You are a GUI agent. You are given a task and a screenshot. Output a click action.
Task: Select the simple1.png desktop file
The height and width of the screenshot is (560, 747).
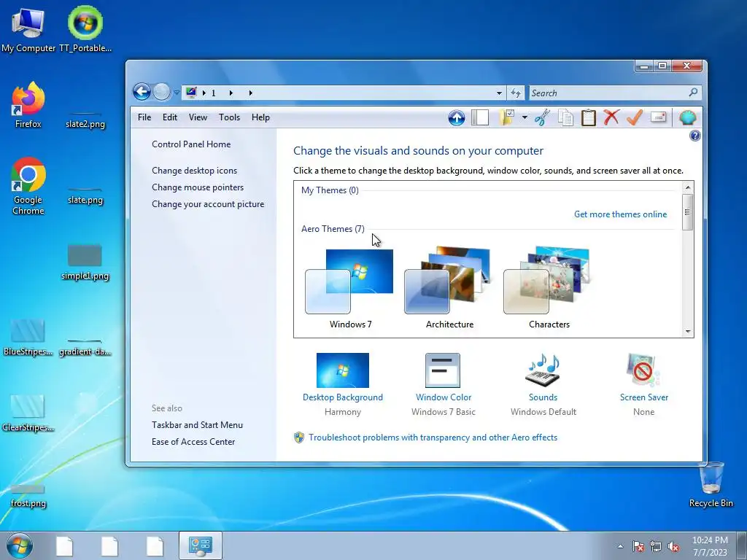pos(85,262)
